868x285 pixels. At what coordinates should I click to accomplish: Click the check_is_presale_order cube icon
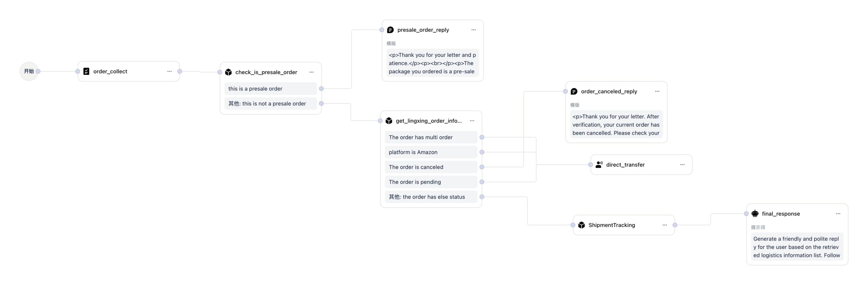229,72
